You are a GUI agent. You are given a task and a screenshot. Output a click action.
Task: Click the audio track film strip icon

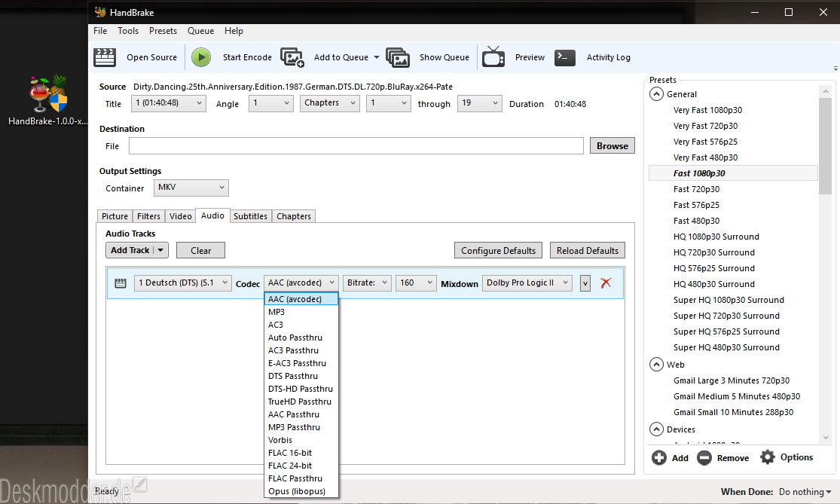click(121, 283)
